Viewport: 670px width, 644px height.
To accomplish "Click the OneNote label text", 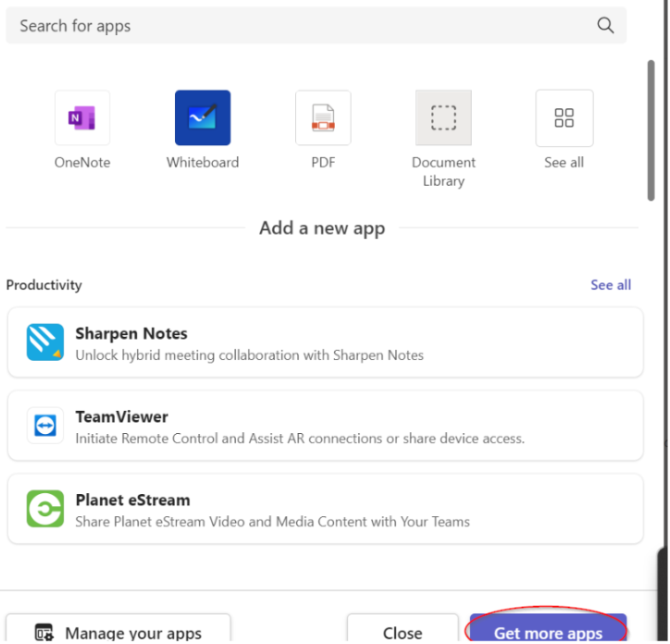I will click(x=82, y=163).
